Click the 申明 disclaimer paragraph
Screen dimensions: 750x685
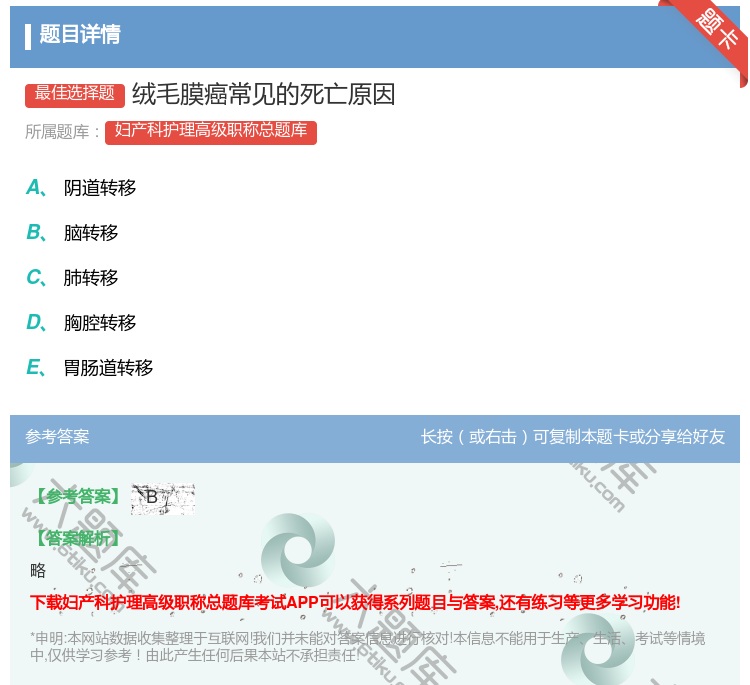pyautogui.click(x=367, y=646)
